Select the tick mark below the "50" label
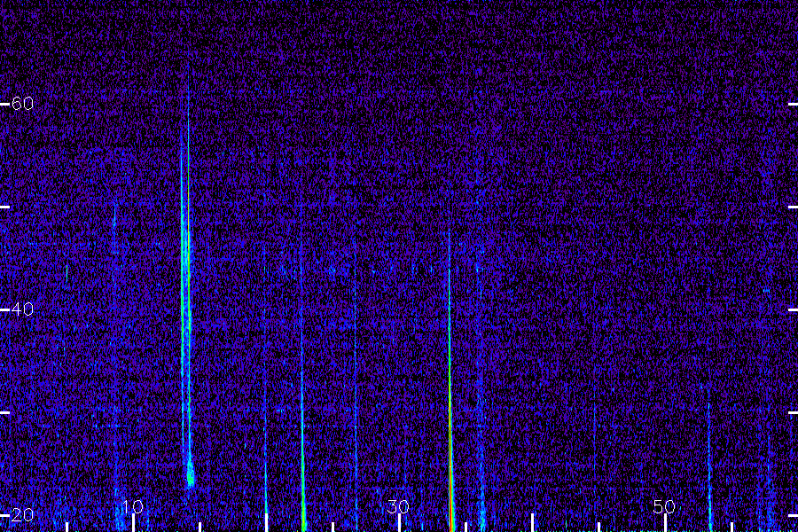798x532 pixels. click(x=665, y=523)
